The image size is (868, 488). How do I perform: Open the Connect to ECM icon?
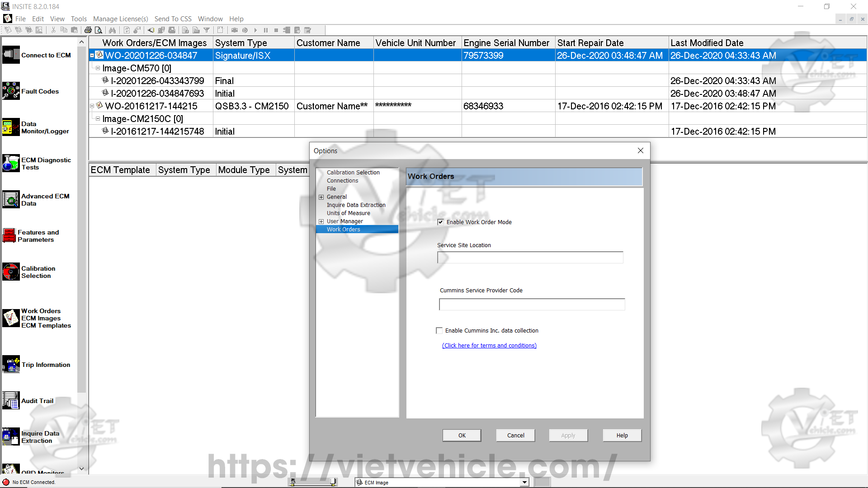point(11,55)
